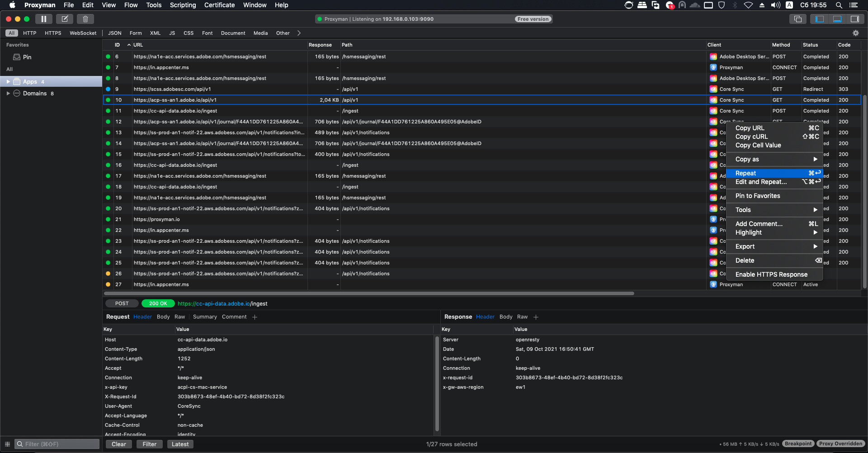Click the Wi-Fi icon in menu bar
The height and width of the screenshot is (453, 868).
coord(748,5)
